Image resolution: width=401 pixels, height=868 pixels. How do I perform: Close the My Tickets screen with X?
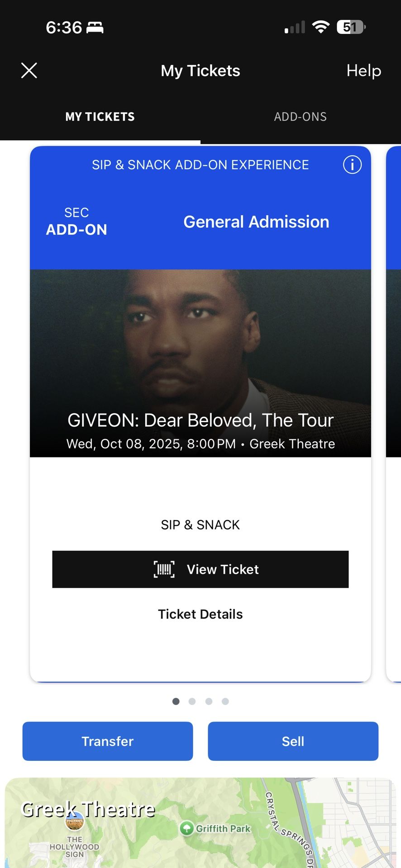29,71
